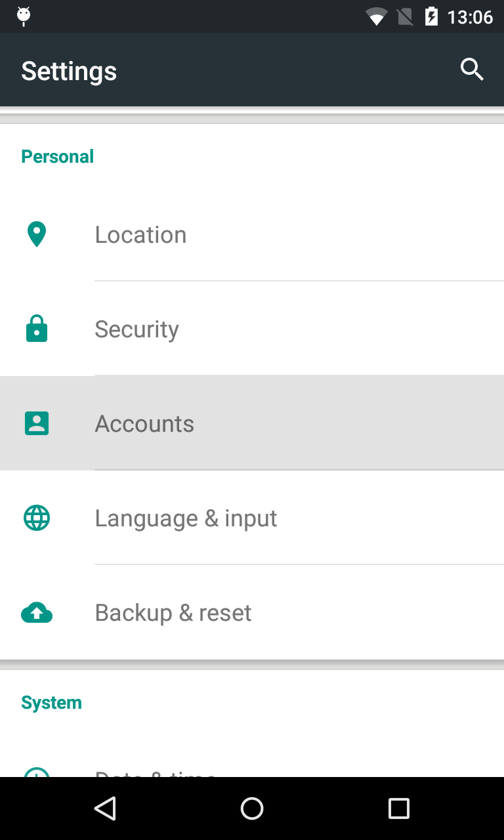Tap the Wi-Fi status icon
504x840 pixels.
tap(377, 16)
